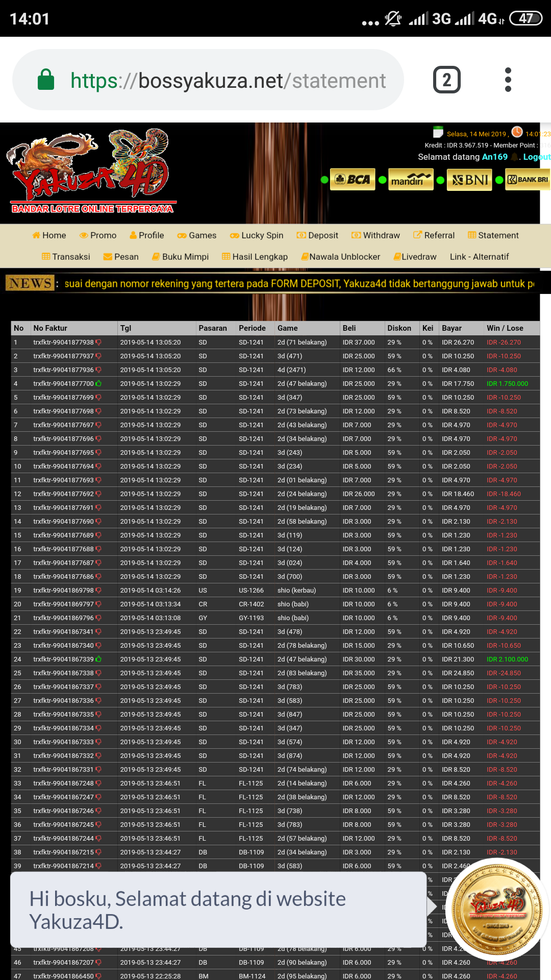
Task: Open the Home menu item
Action: coord(49,235)
